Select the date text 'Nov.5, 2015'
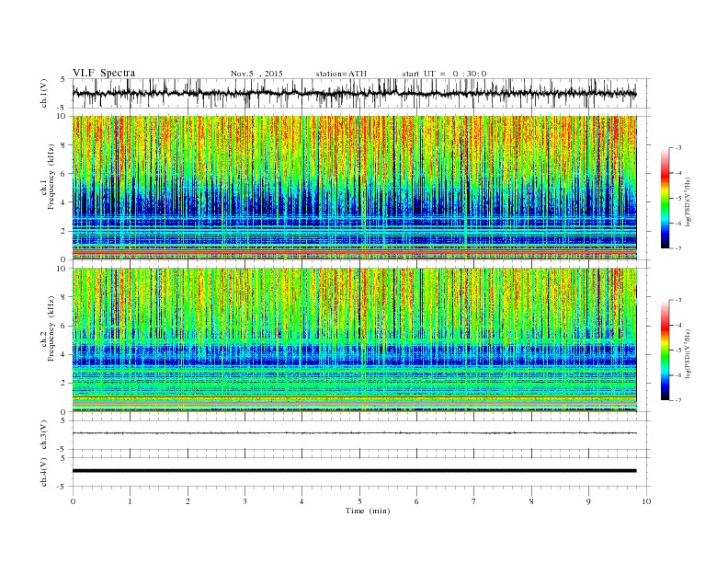728x563 pixels. (256, 74)
